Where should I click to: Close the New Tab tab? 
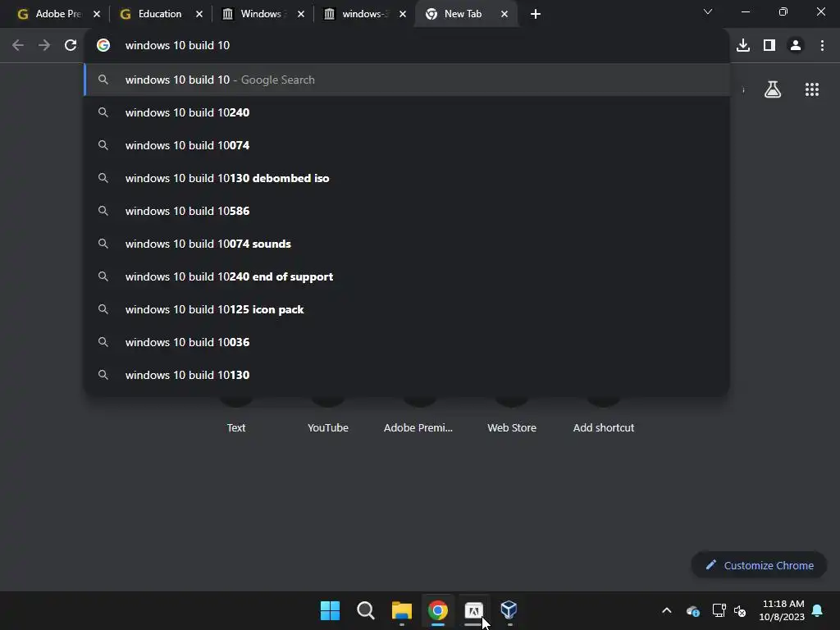pos(504,14)
